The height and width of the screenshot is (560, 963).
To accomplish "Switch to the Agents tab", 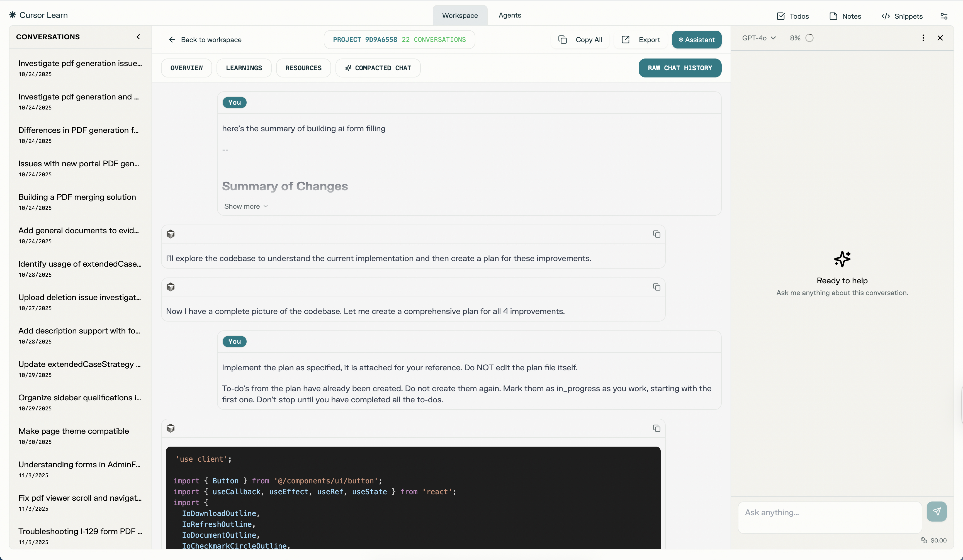I will pos(509,15).
